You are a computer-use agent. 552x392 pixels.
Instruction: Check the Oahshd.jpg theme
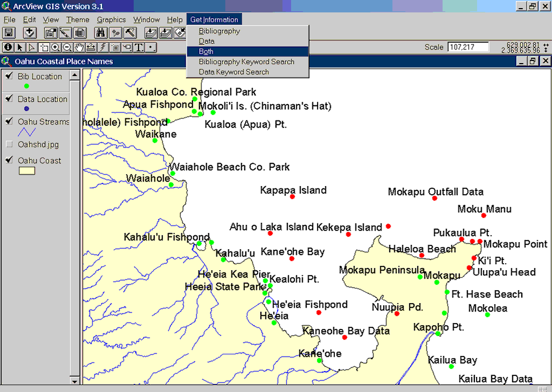click(x=10, y=144)
